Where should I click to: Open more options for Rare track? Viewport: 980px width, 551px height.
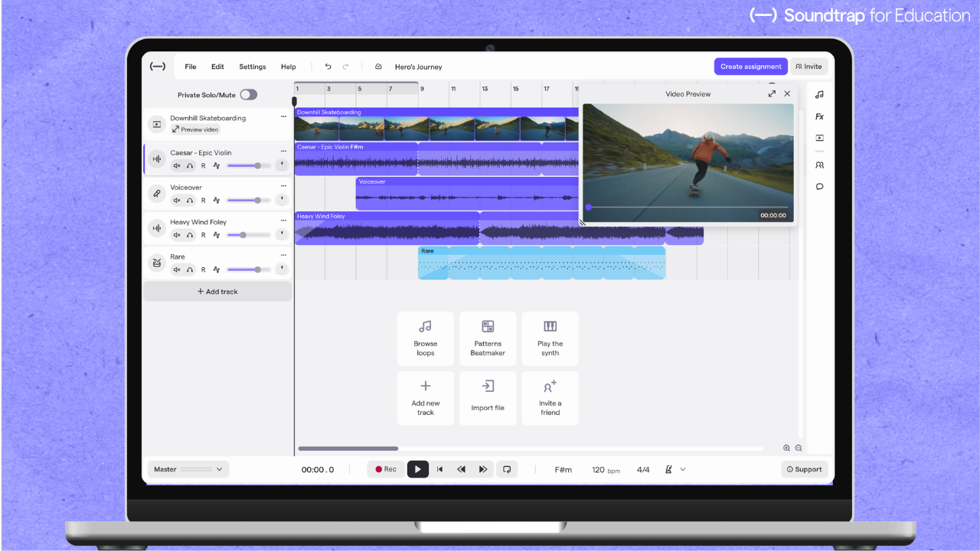[283, 256]
